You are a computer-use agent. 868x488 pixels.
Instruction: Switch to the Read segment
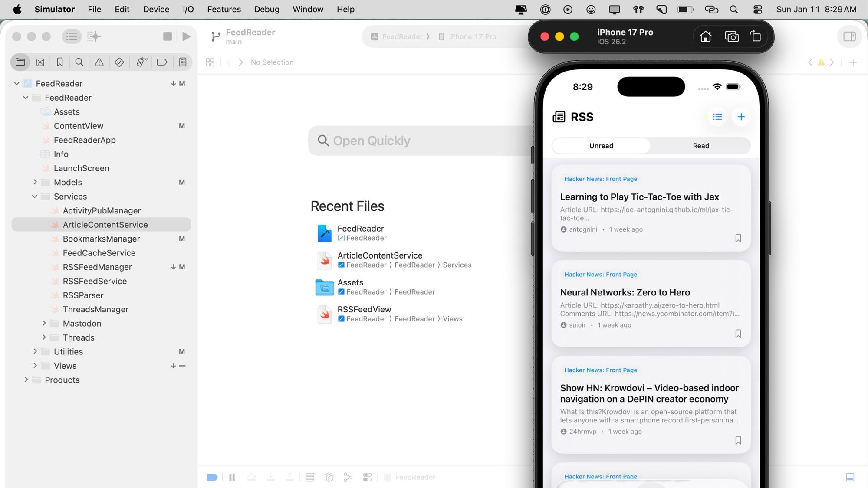tap(700, 146)
